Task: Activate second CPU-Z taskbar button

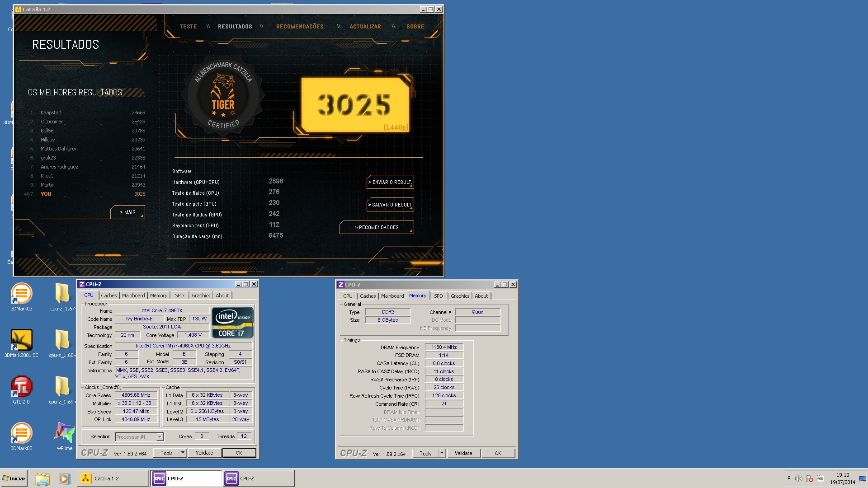Action: click(259, 479)
